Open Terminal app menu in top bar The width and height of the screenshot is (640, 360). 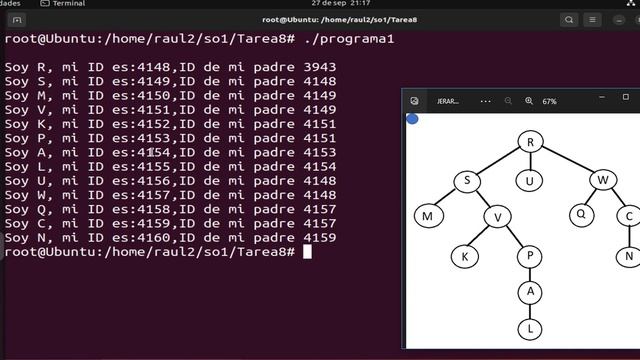[x=63, y=4]
